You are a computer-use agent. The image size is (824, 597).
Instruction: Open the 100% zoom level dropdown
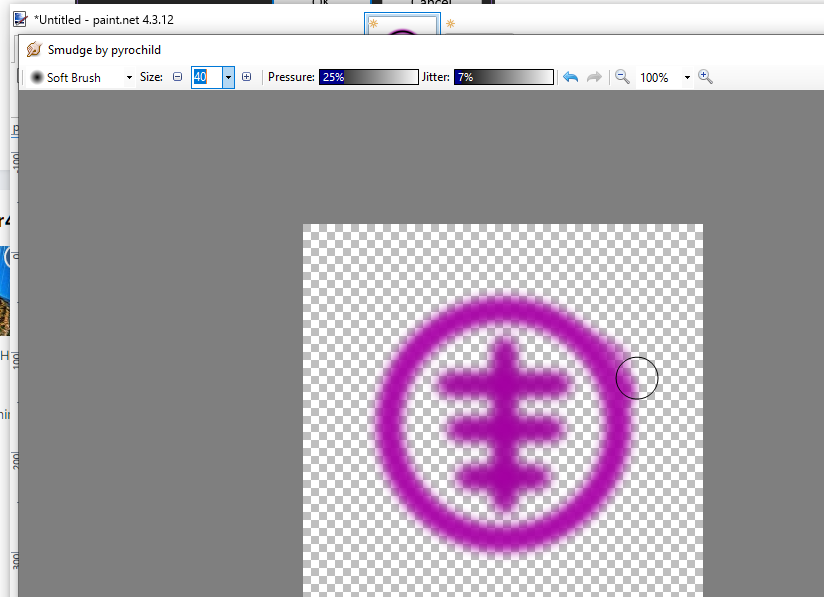coord(687,77)
